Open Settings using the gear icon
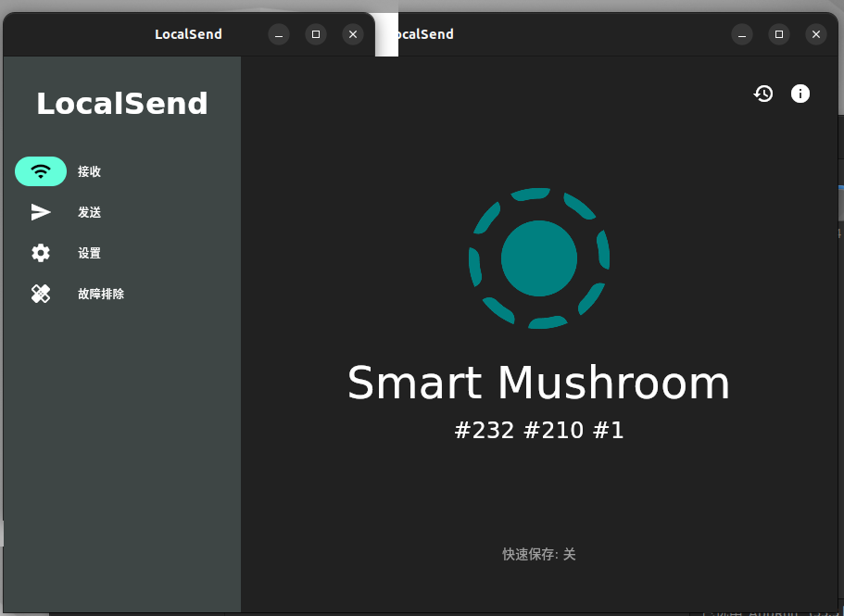Viewport: 844px width, 616px height. (41, 253)
